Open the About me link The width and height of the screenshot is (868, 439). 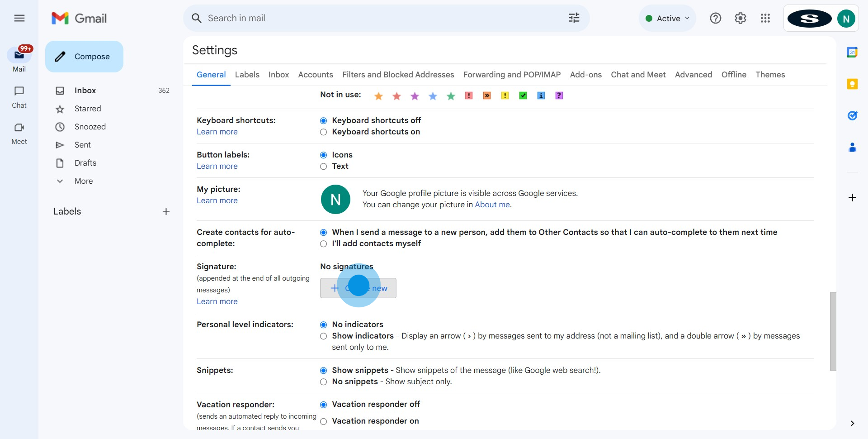tap(492, 205)
